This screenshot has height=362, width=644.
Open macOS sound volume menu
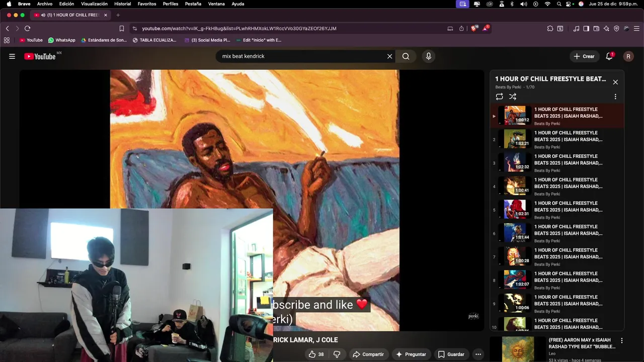524,4
